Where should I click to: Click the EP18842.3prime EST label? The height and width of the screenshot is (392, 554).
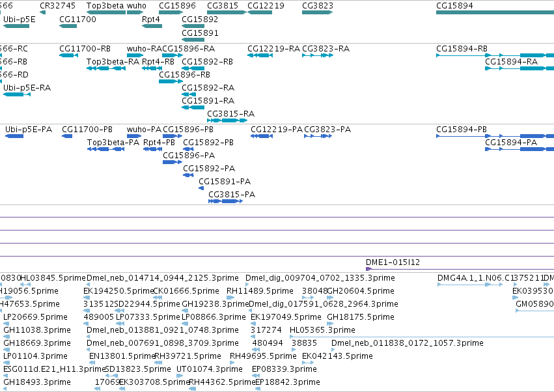click(x=288, y=382)
